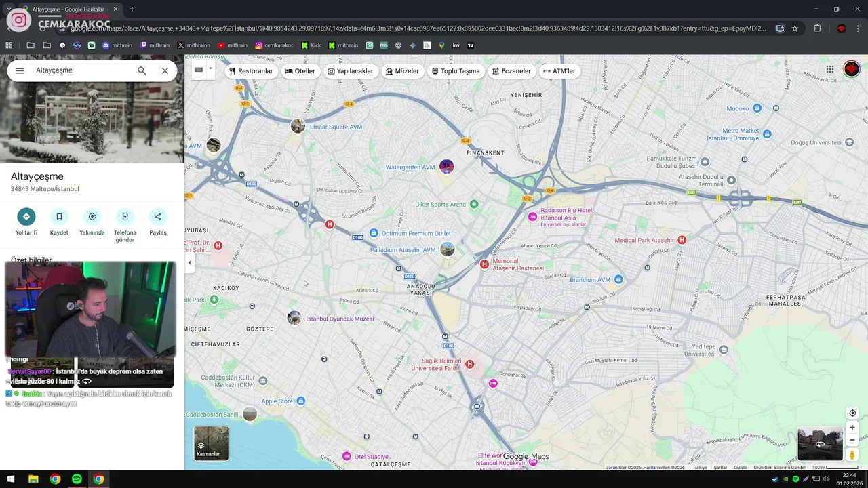Open the Google apps grid
This screenshot has width=868, height=488.
point(829,69)
